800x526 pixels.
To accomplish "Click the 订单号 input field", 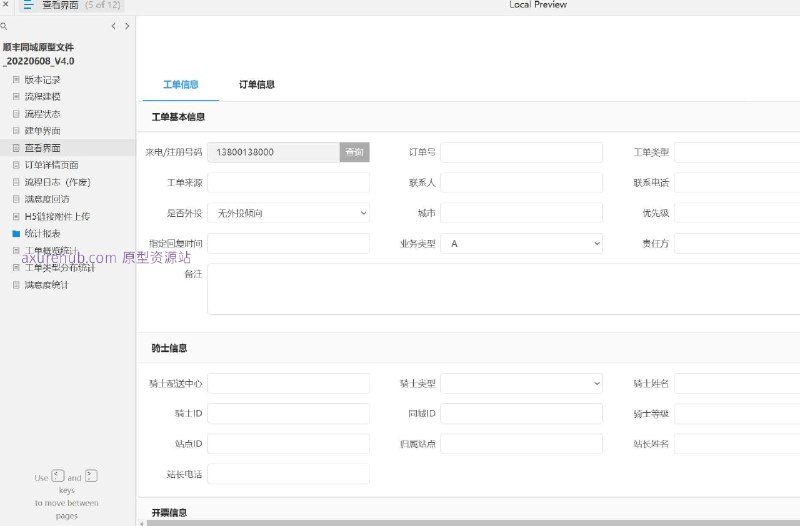I will [x=521, y=152].
